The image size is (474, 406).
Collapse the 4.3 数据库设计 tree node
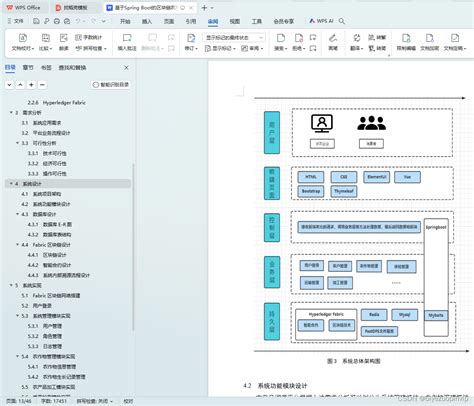(x=17, y=214)
